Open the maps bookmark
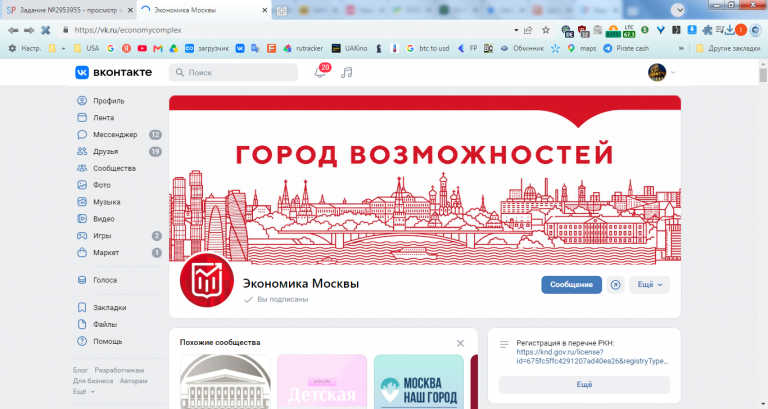768x409 pixels. (x=582, y=48)
